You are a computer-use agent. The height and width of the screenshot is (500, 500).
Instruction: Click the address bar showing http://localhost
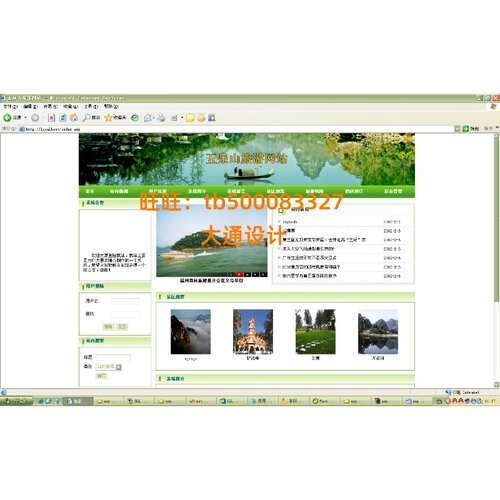point(238,129)
